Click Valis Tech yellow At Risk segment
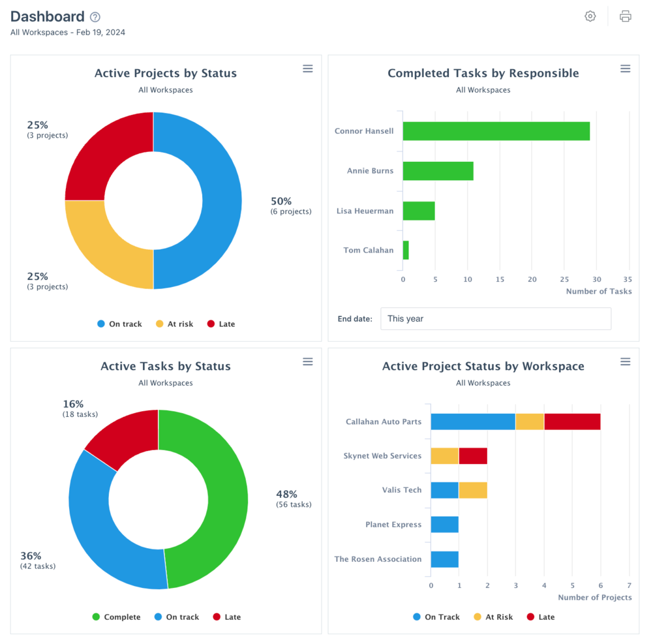Viewport: 653px width, 644px height. click(x=473, y=490)
